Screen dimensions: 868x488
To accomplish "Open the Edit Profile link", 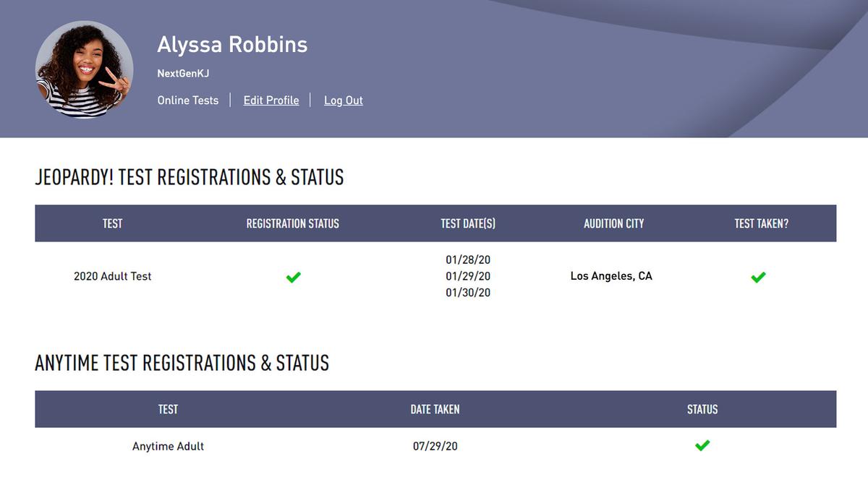I will [x=271, y=100].
